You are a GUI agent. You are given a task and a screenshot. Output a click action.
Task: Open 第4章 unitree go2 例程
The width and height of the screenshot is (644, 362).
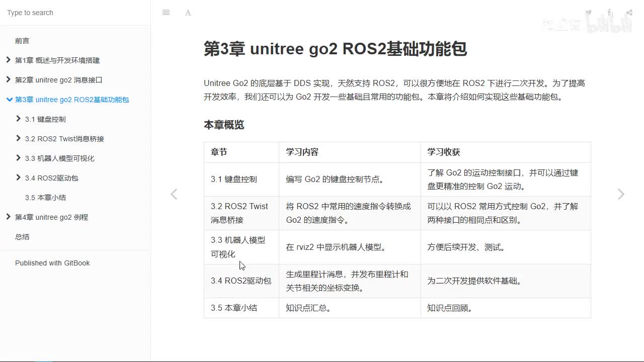51,217
